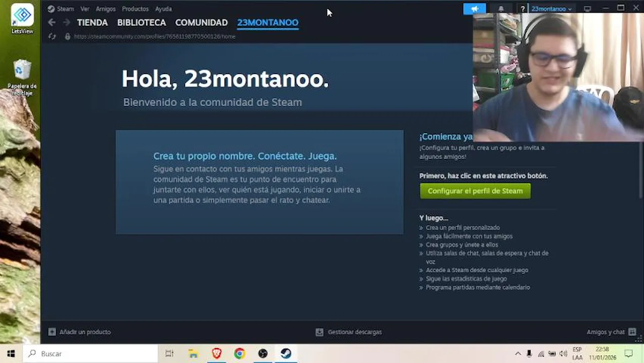Open Brave browser from the taskbar

coord(216,353)
